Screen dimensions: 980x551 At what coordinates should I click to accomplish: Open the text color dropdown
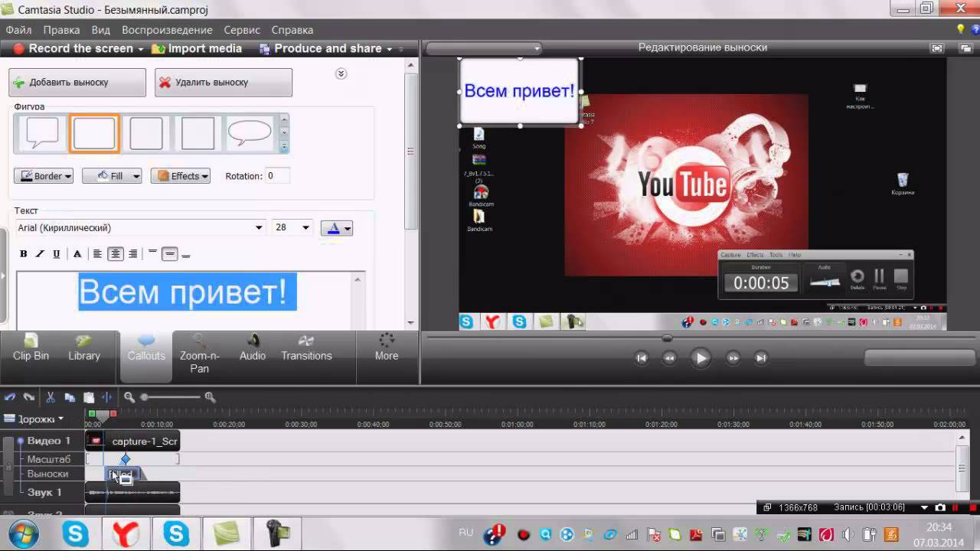[x=337, y=228]
